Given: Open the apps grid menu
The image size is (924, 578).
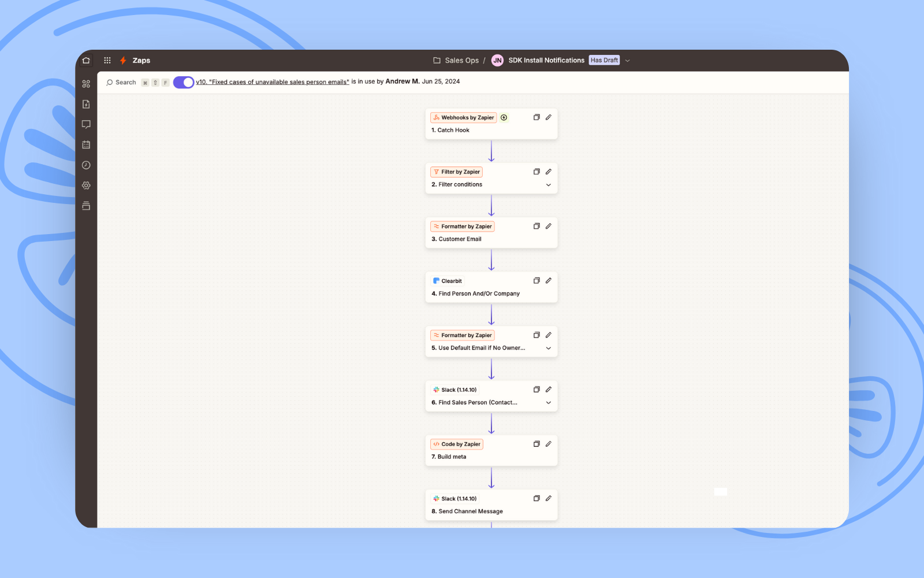Looking at the screenshot, I should (x=107, y=60).
